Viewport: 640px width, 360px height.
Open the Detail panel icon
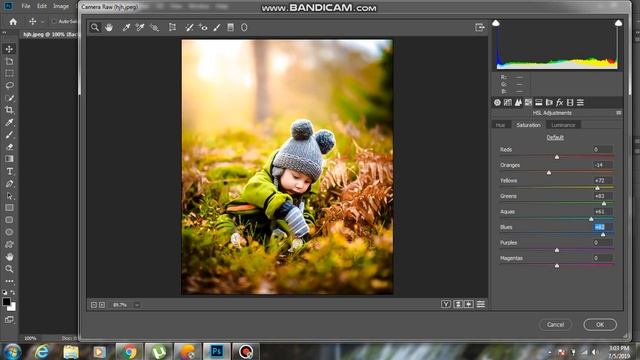tap(518, 102)
